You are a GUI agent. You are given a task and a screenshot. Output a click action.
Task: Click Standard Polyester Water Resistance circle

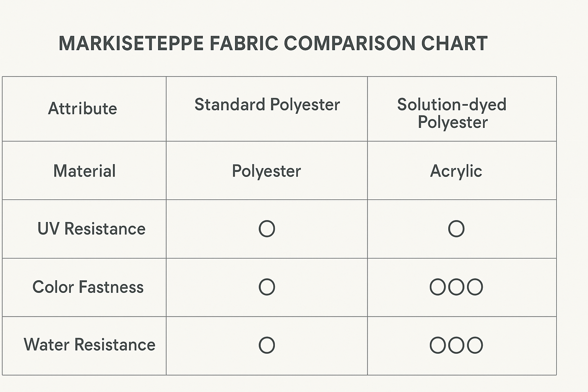coord(267,345)
